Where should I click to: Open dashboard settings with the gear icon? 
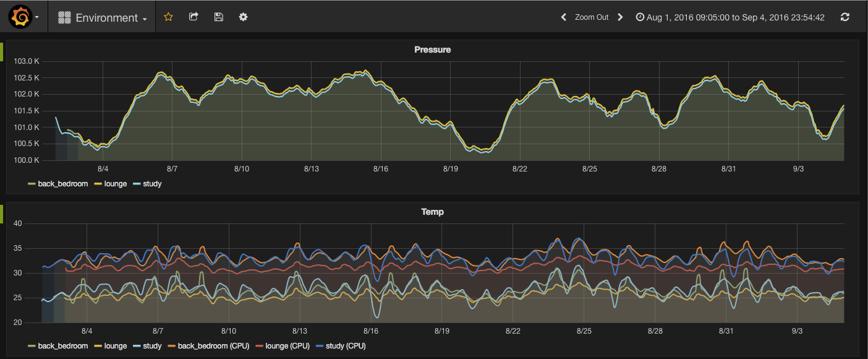pos(243,17)
